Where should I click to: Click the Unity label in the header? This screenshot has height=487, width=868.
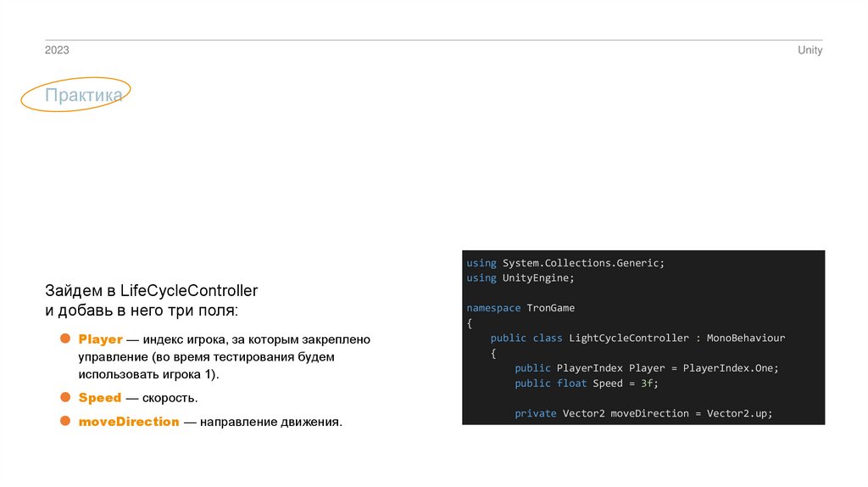tap(810, 50)
